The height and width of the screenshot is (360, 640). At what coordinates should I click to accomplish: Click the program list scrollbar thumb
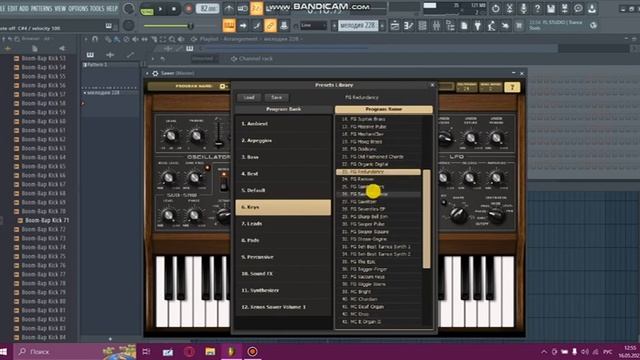pos(427,219)
